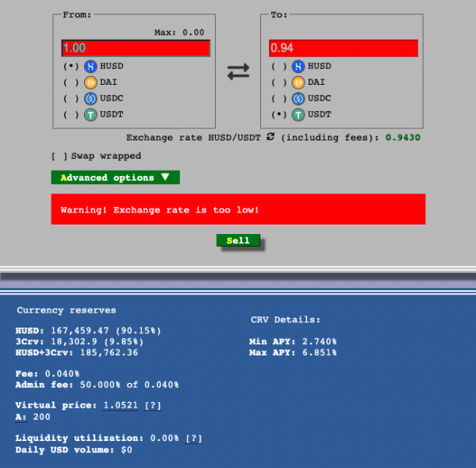The width and height of the screenshot is (476, 468).
Task: Click the From amount field showing 1.00
Action: pos(136,48)
